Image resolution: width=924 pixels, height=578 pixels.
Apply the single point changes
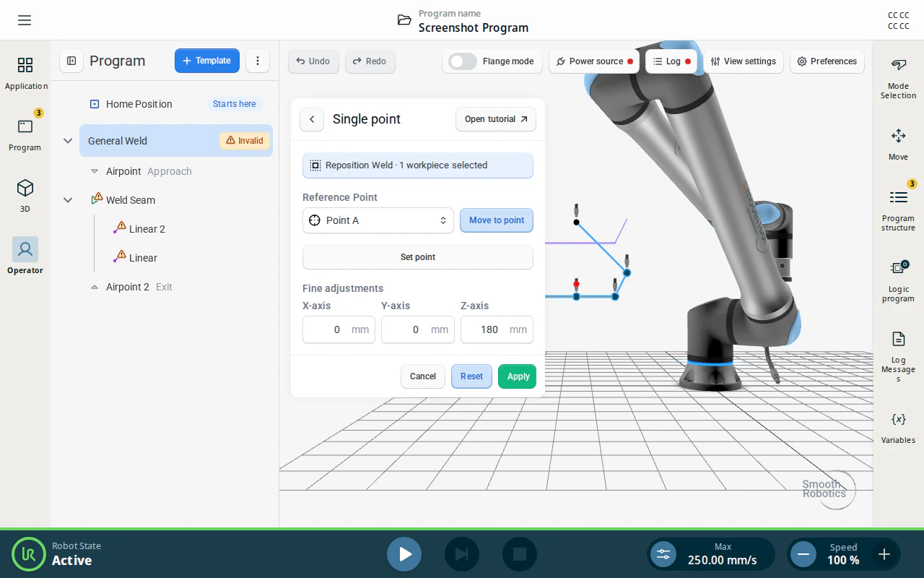518,376
